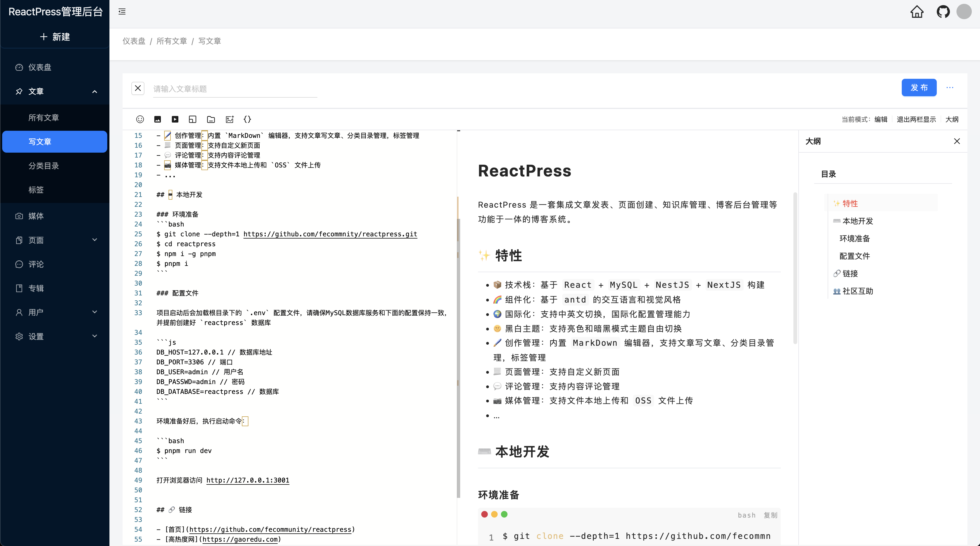Open the more options ellipsis next to Publish

pyautogui.click(x=950, y=88)
